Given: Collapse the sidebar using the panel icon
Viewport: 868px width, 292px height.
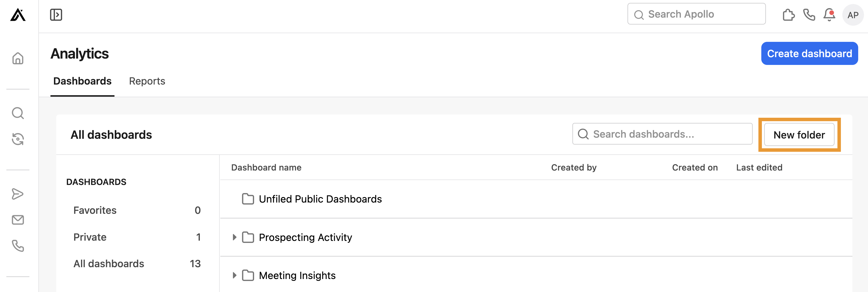Looking at the screenshot, I should coord(56,14).
